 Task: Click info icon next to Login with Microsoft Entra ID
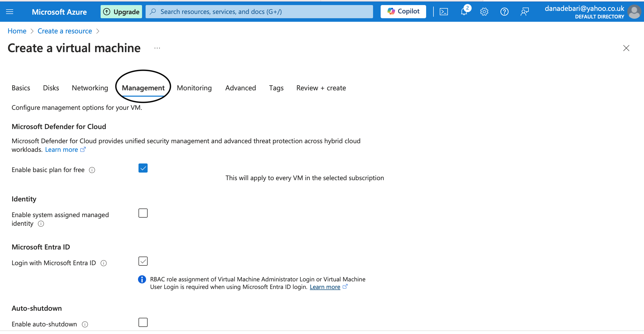(x=104, y=263)
